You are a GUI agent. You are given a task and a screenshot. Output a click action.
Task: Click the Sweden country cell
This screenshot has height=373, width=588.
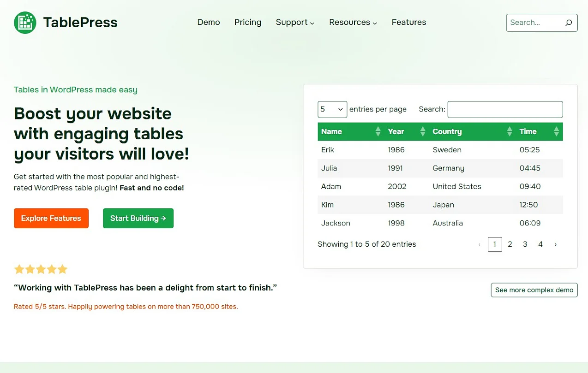tap(473, 150)
